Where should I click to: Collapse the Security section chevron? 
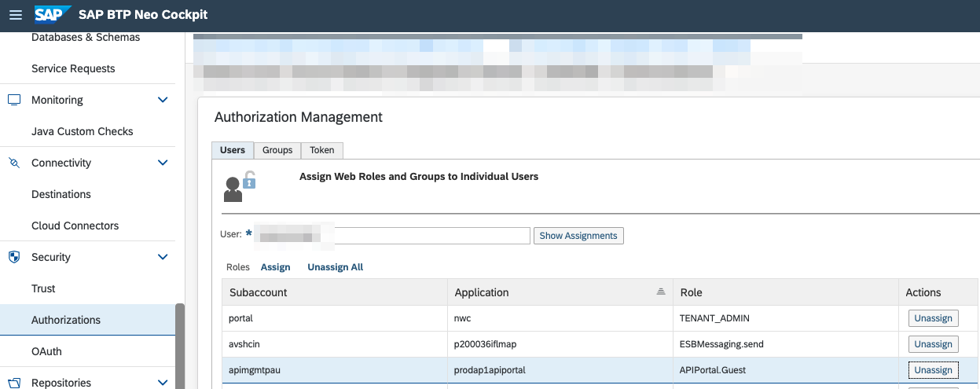[x=163, y=257]
